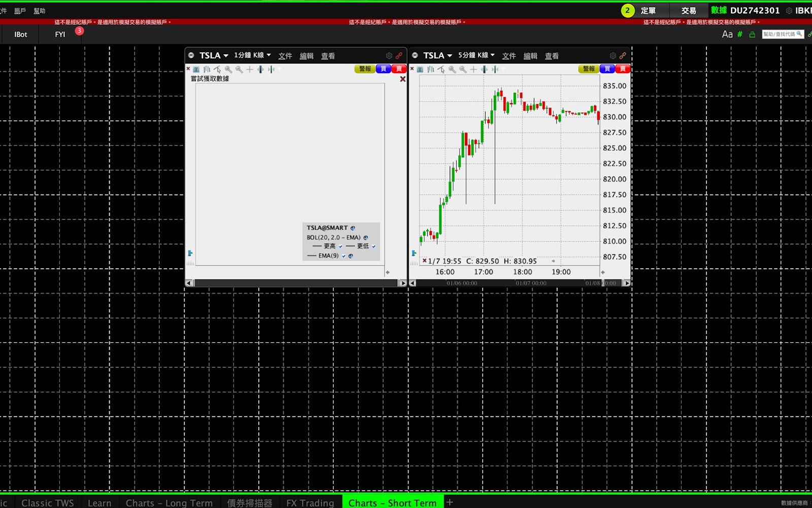Screen dimensions: 812x508
Task: Click the Aa font size icon
Action: point(727,34)
